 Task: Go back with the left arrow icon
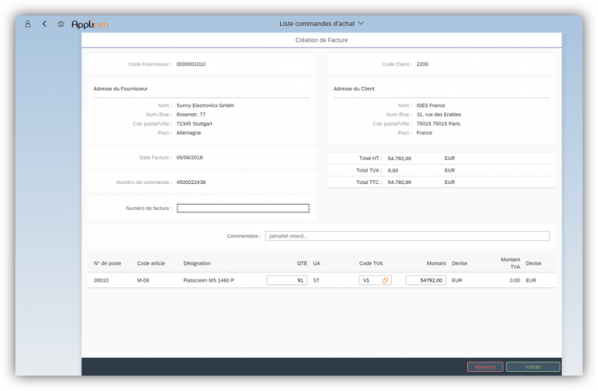(x=44, y=24)
